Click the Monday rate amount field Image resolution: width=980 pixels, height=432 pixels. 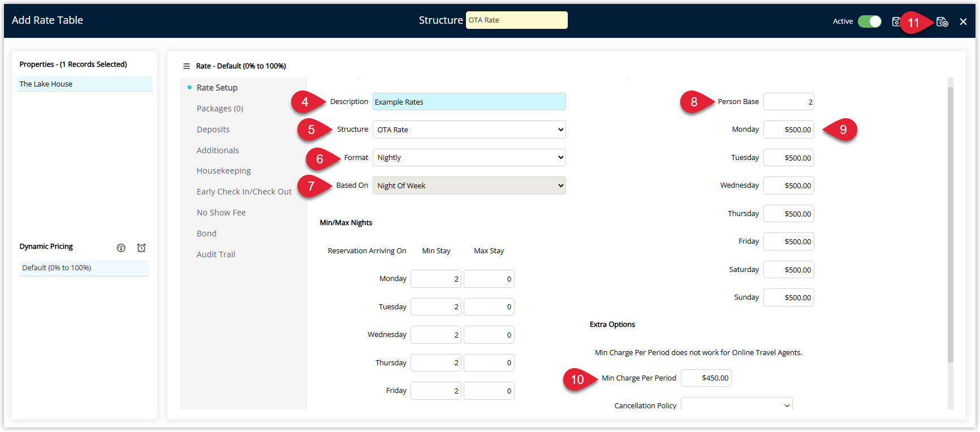pos(789,129)
